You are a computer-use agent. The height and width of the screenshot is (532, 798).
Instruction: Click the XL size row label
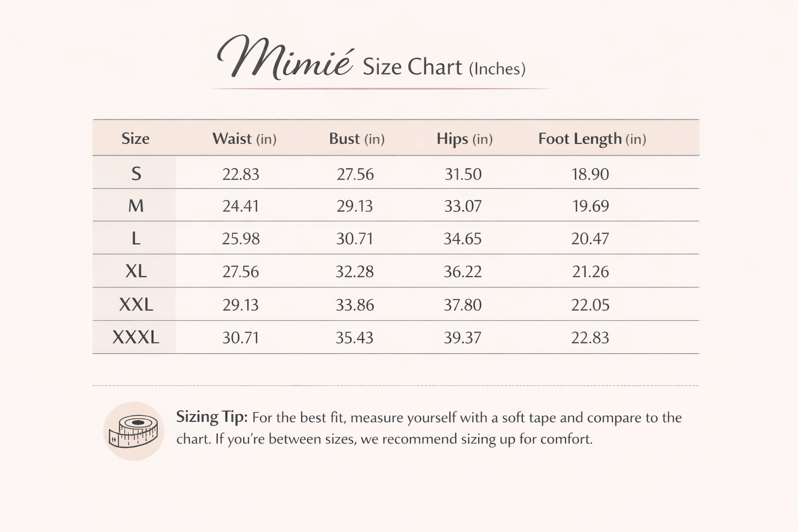tap(136, 271)
